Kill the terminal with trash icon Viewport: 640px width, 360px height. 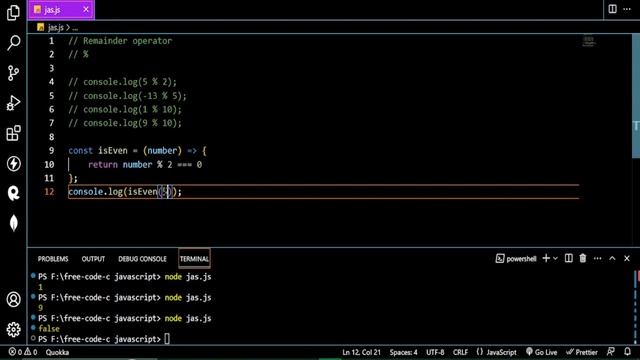[583, 258]
